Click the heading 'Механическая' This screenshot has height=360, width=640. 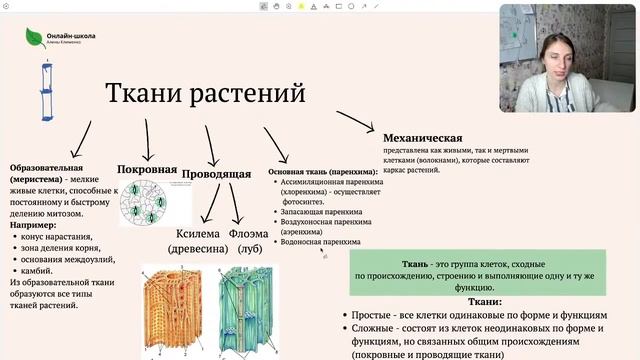coord(423,138)
